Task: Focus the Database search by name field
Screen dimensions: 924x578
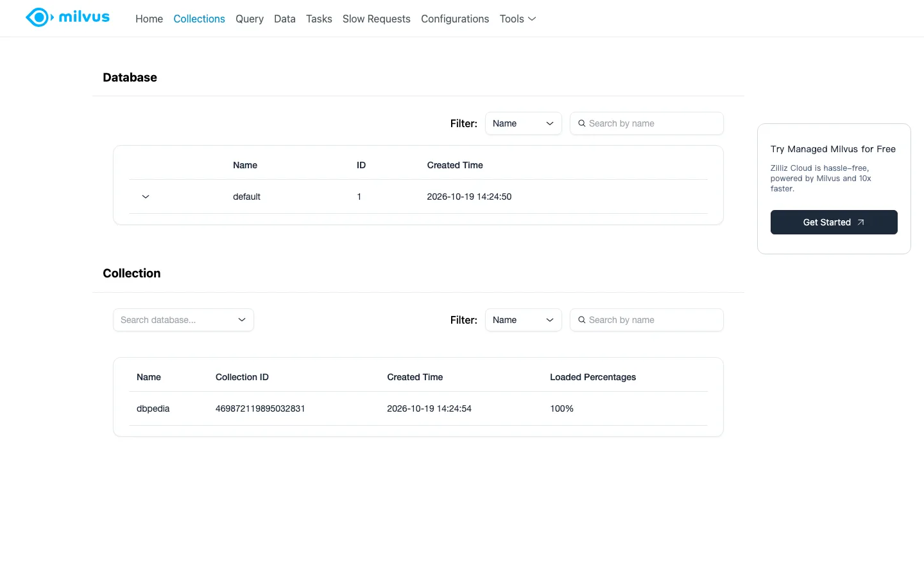Action: [647, 123]
